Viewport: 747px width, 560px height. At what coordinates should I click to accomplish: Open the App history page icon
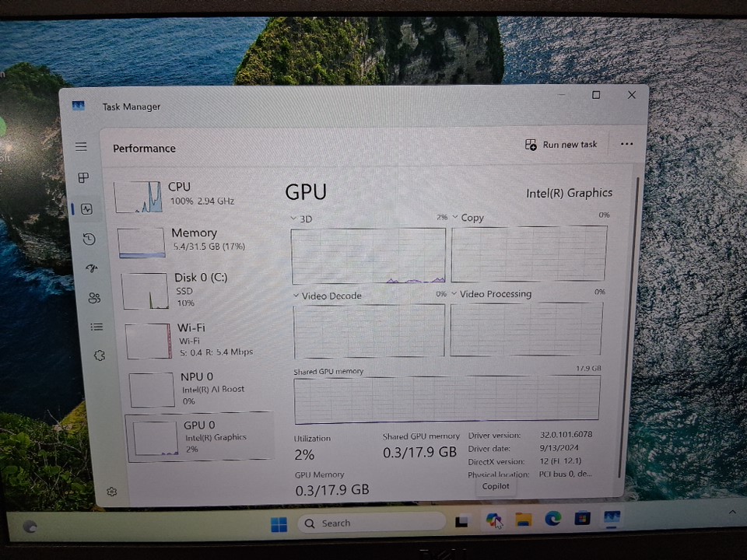pyautogui.click(x=89, y=239)
